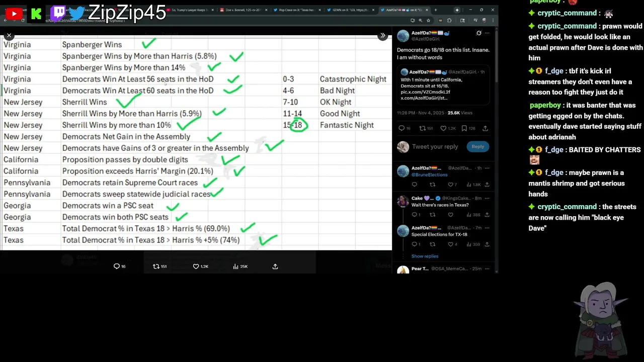Retweet Cake's 'races in Texas' tweet

point(432,215)
